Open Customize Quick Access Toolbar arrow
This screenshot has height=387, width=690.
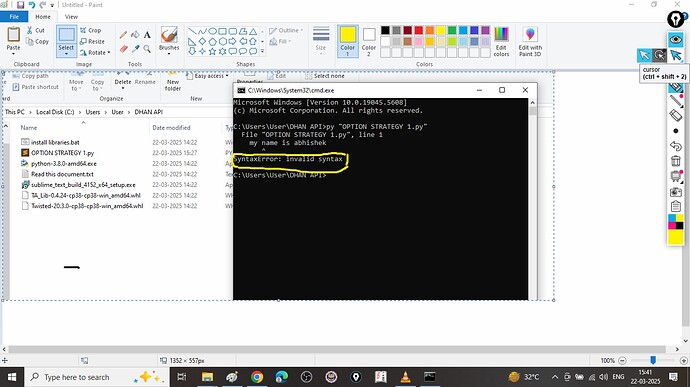pyautogui.click(x=52, y=5)
